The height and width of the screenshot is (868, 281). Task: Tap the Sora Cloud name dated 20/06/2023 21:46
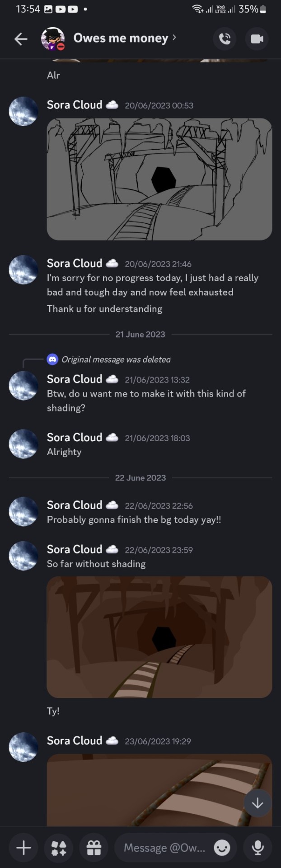pyautogui.click(x=75, y=264)
